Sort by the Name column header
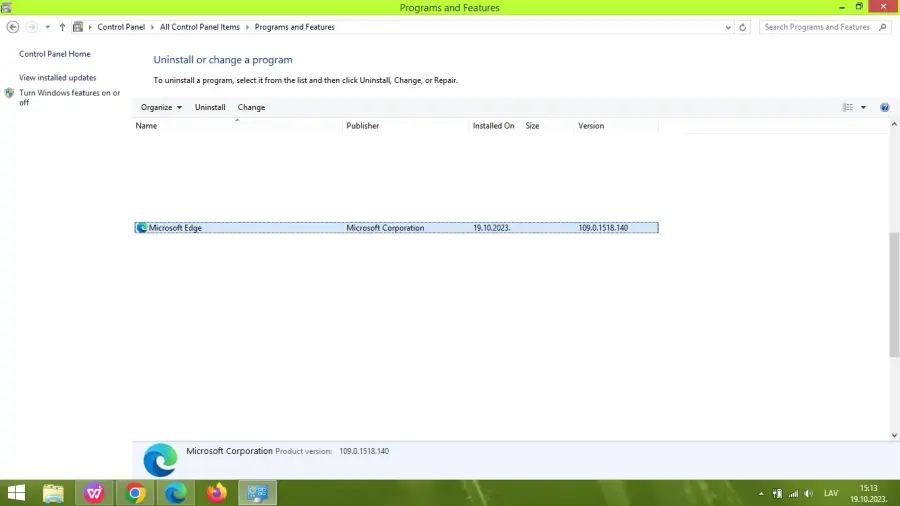Screen dimensions: 900x506 click(238, 126)
